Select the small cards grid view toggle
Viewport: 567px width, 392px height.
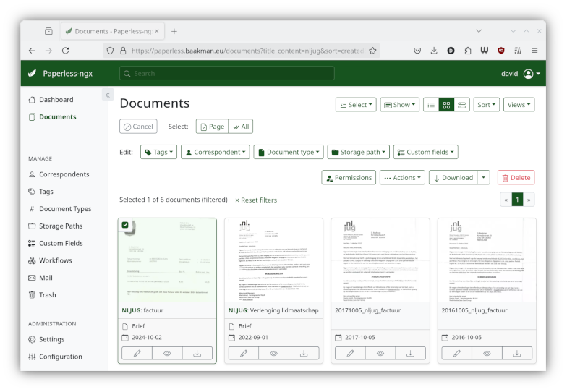(x=446, y=105)
